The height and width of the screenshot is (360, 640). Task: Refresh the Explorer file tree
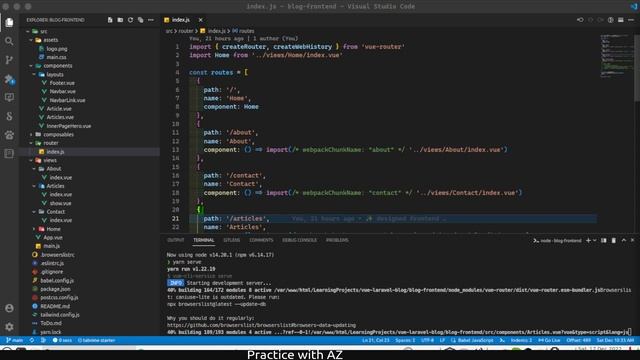point(130,20)
